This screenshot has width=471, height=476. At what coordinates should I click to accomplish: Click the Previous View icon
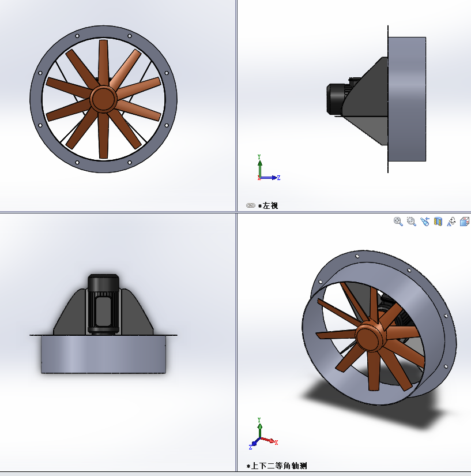(x=425, y=222)
